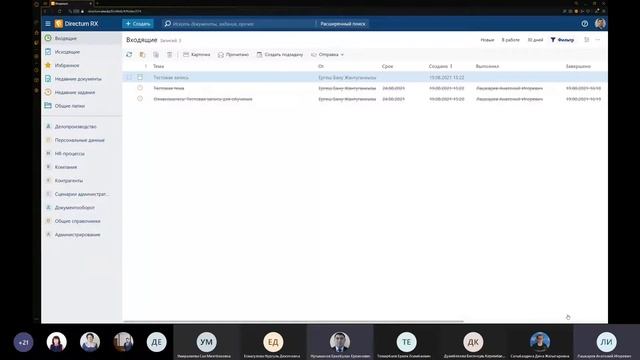Viewport: 640px width, 360px height.
Task: Click the status circle of third list row
Action: click(x=140, y=99)
